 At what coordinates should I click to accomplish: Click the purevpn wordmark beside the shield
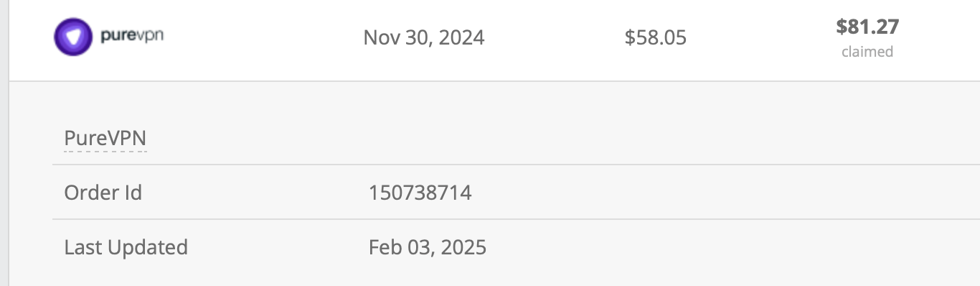(x=132, y=34)
